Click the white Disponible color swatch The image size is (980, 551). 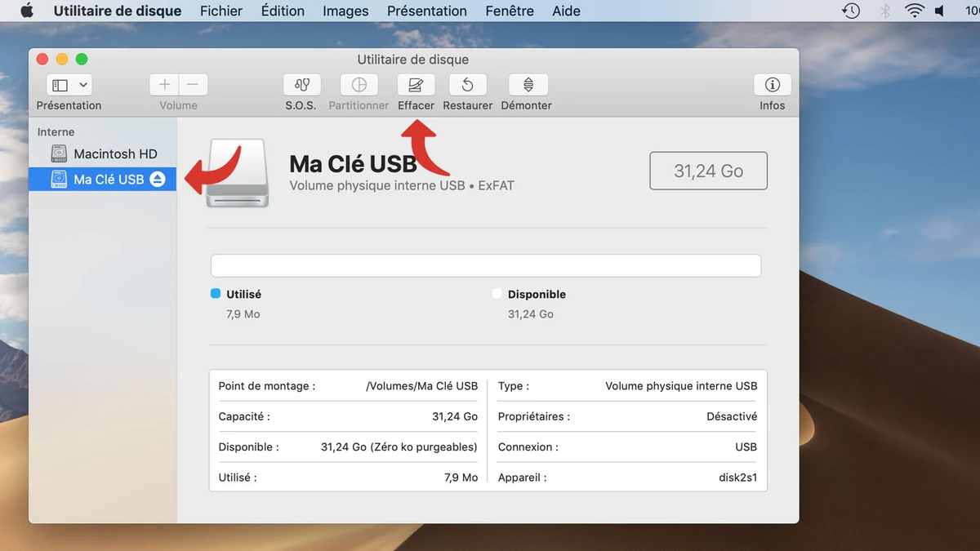coord(497,294)
